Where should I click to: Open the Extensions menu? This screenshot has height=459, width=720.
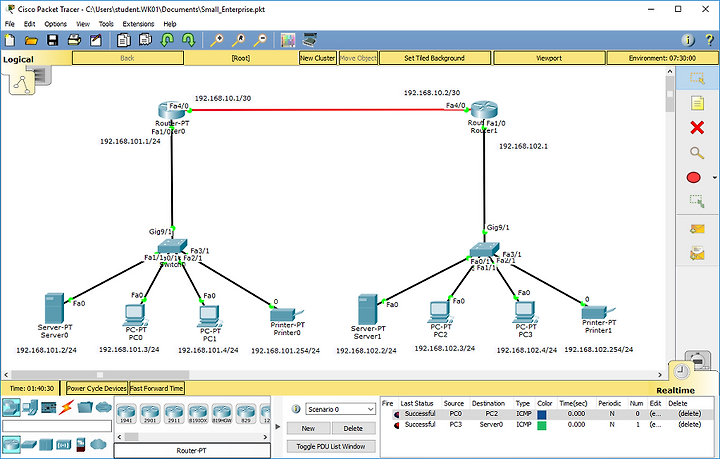[138, 24]
